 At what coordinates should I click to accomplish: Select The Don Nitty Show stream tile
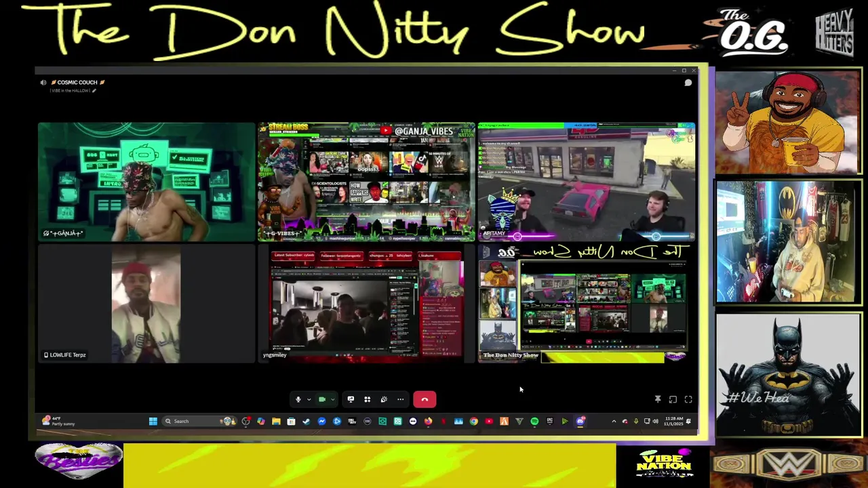click(587, 304)
